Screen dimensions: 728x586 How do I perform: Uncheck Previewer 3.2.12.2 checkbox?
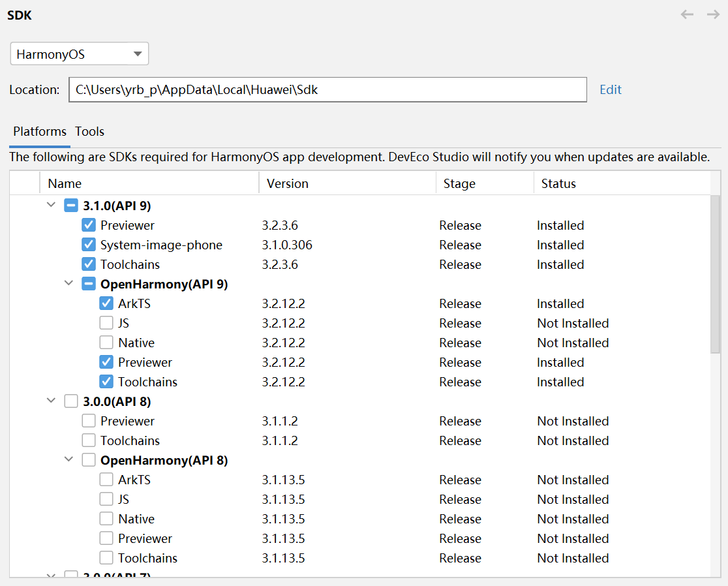pyautogui.click(x=106, y=362)
